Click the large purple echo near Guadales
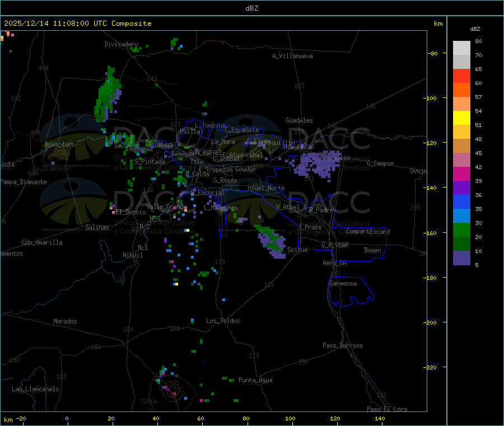The image size is (504, 426). [318, 164]
